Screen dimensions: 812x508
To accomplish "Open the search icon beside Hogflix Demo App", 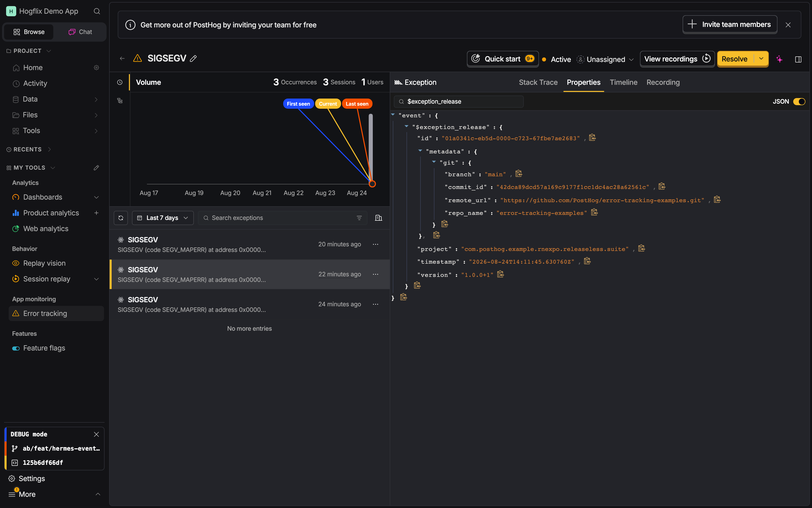I will pyautogui.click(x=97, y=11).
